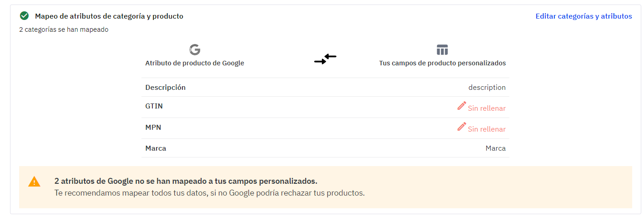Screen dimensions: 644x216
Task: Click Sin rellenar next to GTIN
Action: [x=487, y=108]
